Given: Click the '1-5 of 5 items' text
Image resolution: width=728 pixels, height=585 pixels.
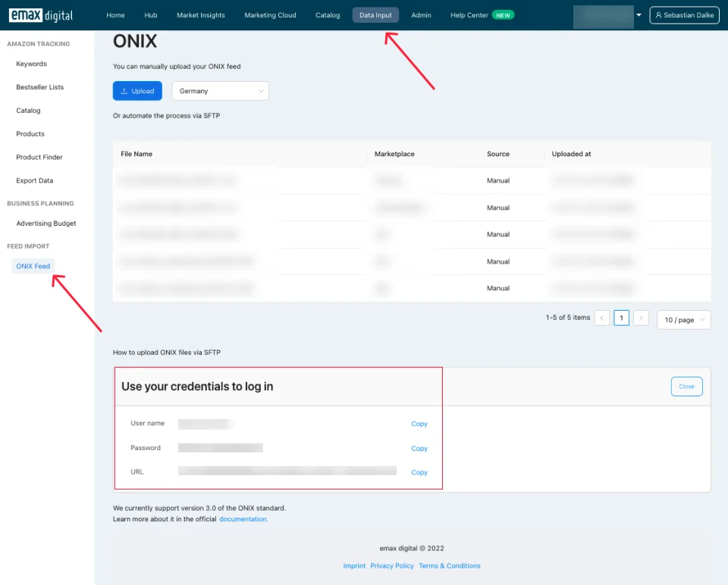Looking at the screenshot, I should pyautogui.click(x=568, y=318).
